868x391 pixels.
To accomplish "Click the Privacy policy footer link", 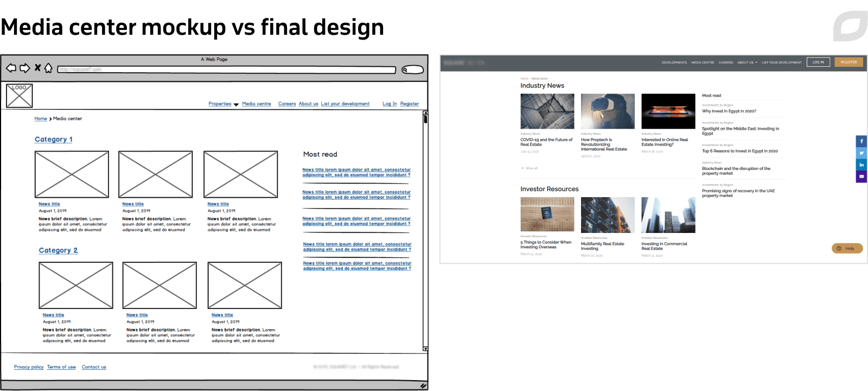I will click(29, 367).
